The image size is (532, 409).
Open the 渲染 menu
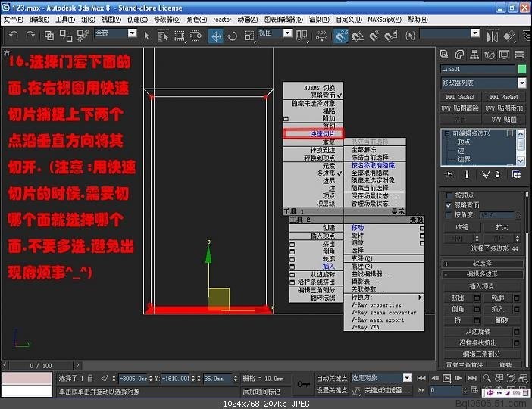(319, 20)
